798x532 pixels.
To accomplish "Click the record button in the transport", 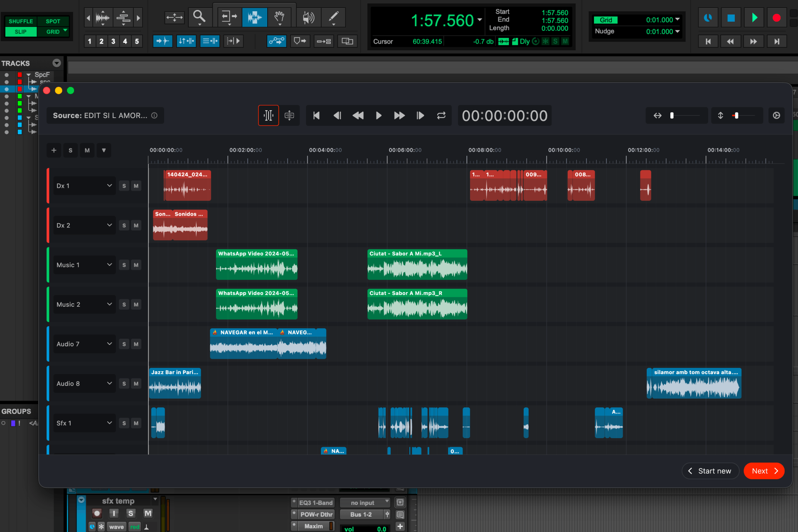I will (x=777, y=17).
